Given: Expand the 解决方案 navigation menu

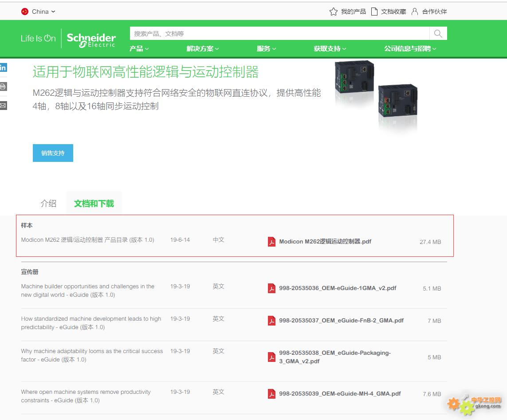Looking at the screenshot, I should (203, 48).
